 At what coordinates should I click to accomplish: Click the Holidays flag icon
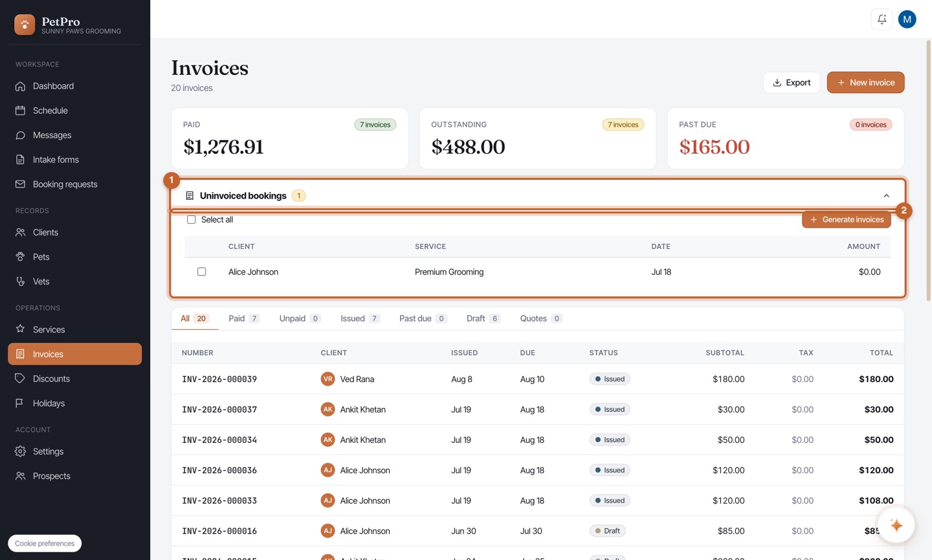click(x=20, y=403)
